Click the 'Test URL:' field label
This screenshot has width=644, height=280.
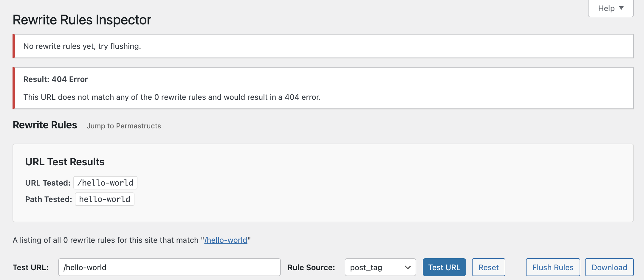tap(31, 267)
